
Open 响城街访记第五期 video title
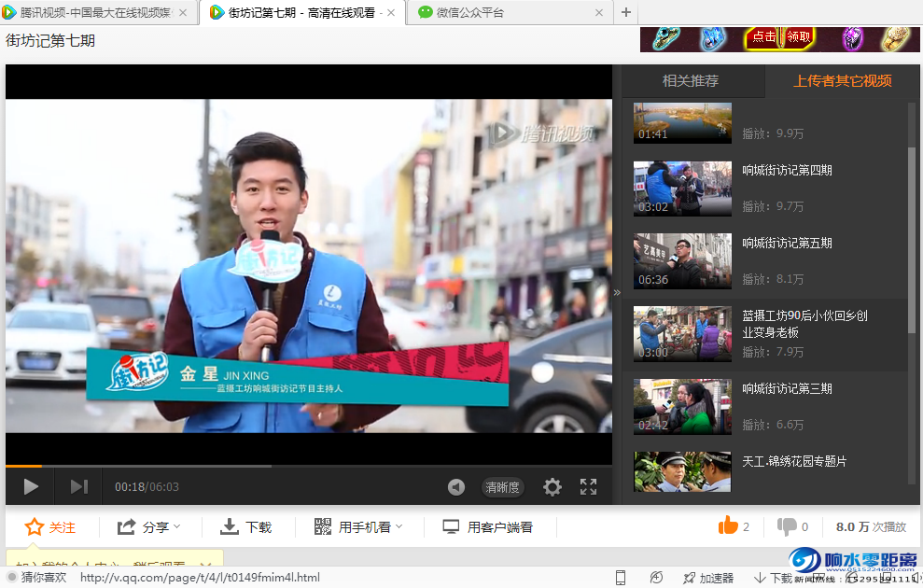787,243
